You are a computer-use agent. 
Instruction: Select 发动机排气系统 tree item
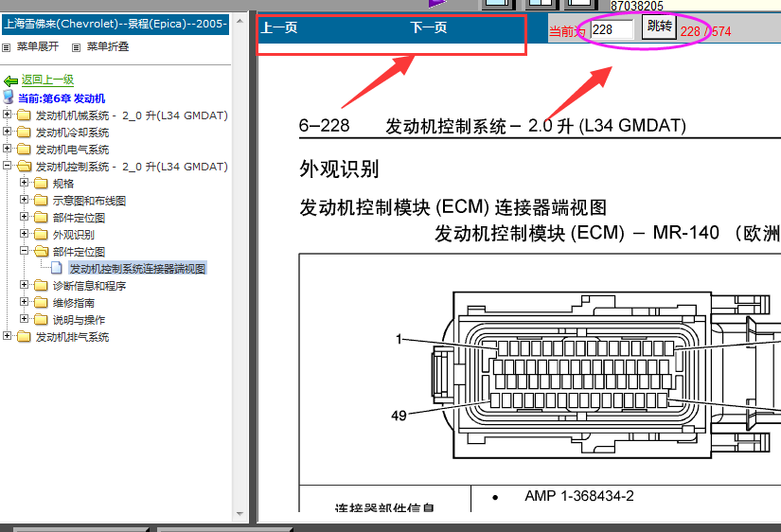72,337
